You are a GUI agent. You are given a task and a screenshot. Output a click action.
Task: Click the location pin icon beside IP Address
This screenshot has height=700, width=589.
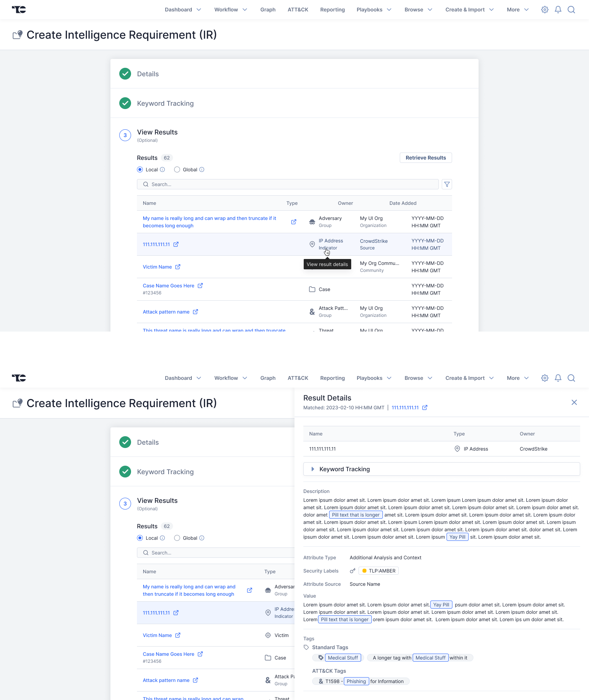(457, 449)
